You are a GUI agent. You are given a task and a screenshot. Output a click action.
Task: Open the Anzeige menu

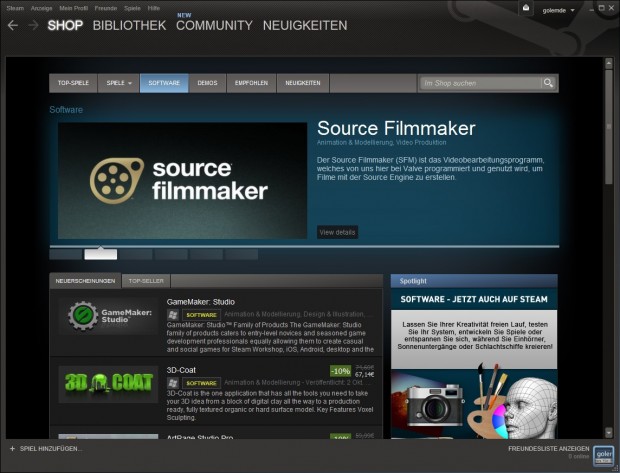point(42,8)
